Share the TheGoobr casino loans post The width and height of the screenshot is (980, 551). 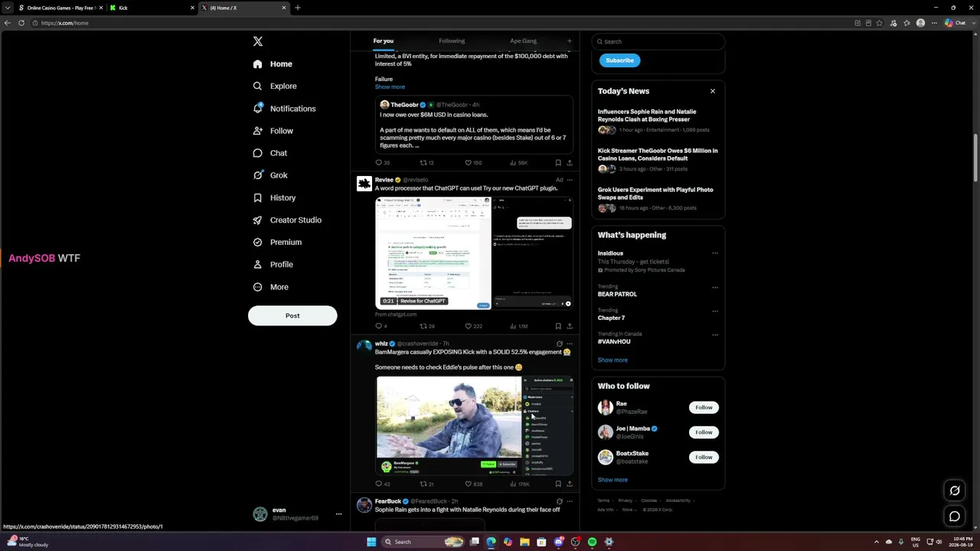point(569,163)
